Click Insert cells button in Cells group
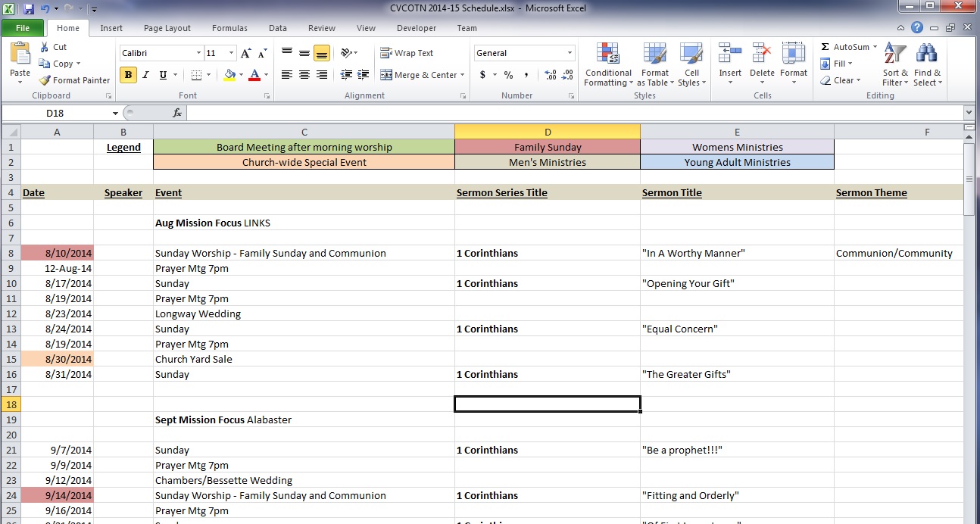This screenshot has width=980, height=524. pos(730,65)
